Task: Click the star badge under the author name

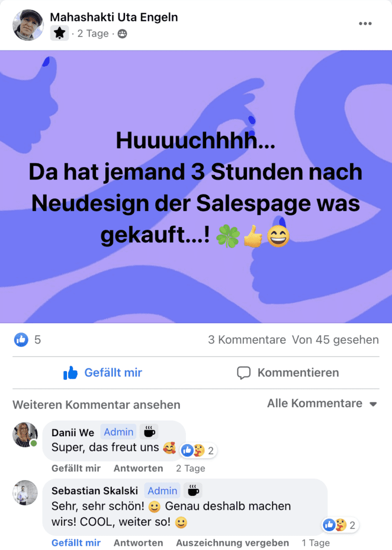Action: point(60,33)
